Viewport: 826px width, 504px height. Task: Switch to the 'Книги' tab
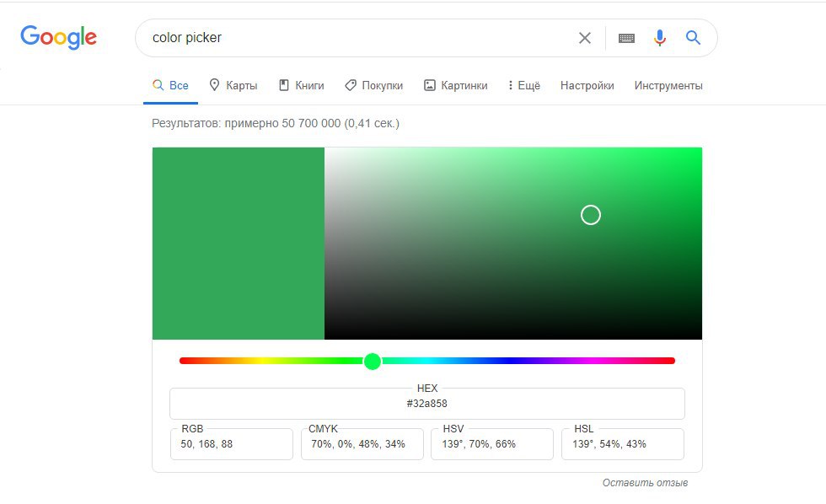click(x=302, y=85)
